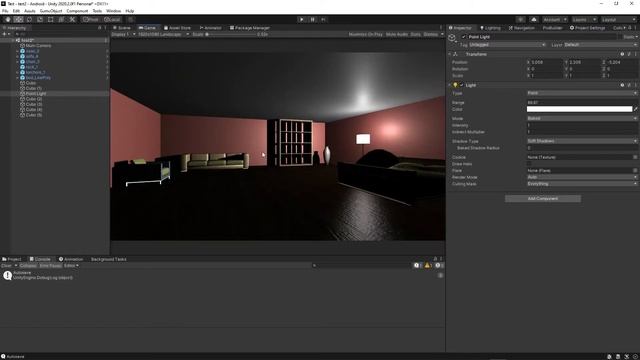Click the Flare object picker circle
640x360 pixels.
click(635, 171)
